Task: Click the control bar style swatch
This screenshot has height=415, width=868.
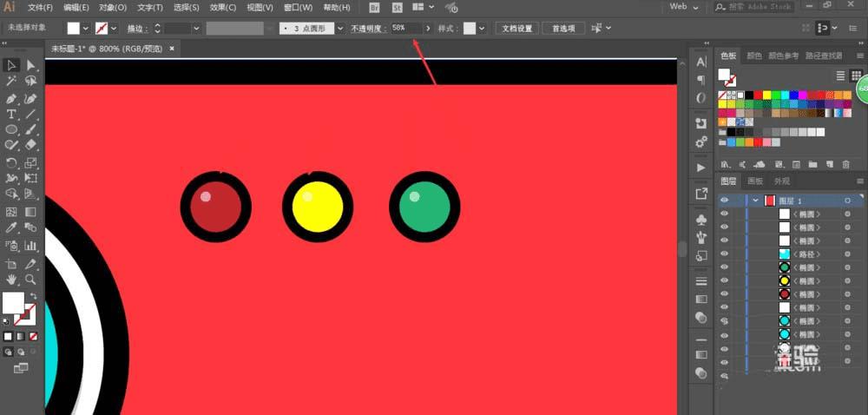Action: [x=470, y=29]
